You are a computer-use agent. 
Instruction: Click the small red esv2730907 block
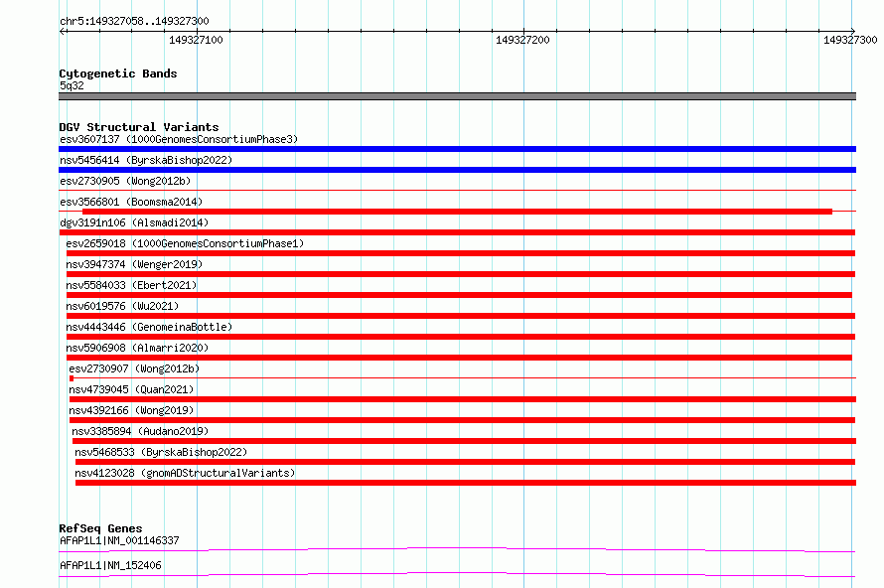72,378
